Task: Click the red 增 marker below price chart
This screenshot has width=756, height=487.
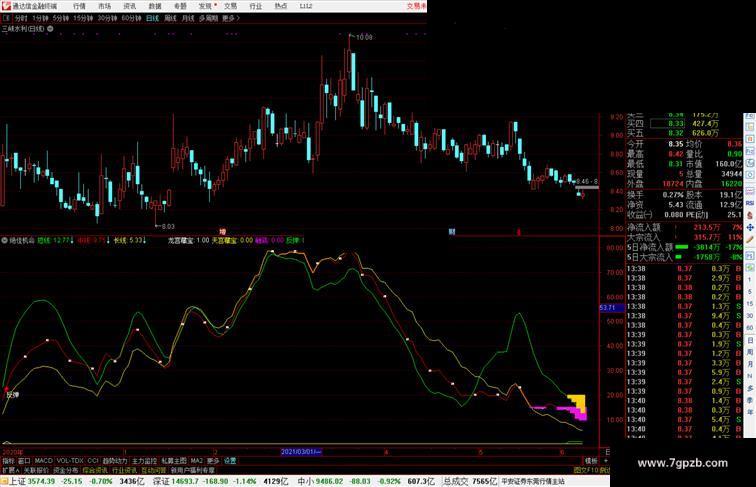Action: (x=222, y=232)
